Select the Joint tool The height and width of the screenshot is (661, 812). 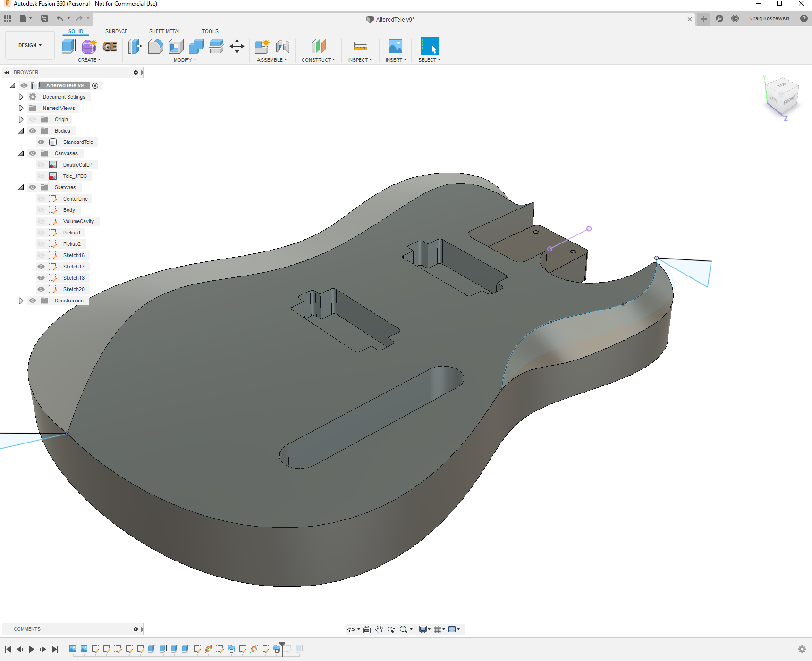(283, 46)
